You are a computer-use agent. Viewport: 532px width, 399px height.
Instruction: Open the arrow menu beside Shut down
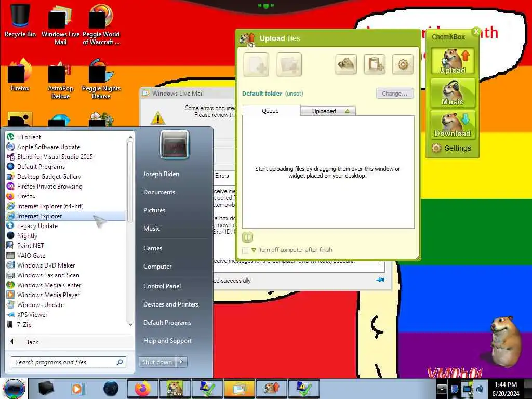tap(181, 362)
